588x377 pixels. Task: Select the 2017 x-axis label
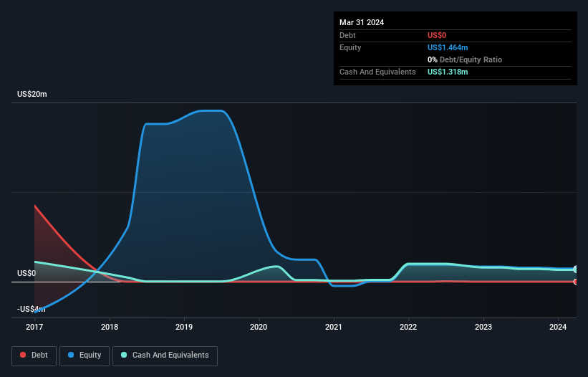(34, 327)
